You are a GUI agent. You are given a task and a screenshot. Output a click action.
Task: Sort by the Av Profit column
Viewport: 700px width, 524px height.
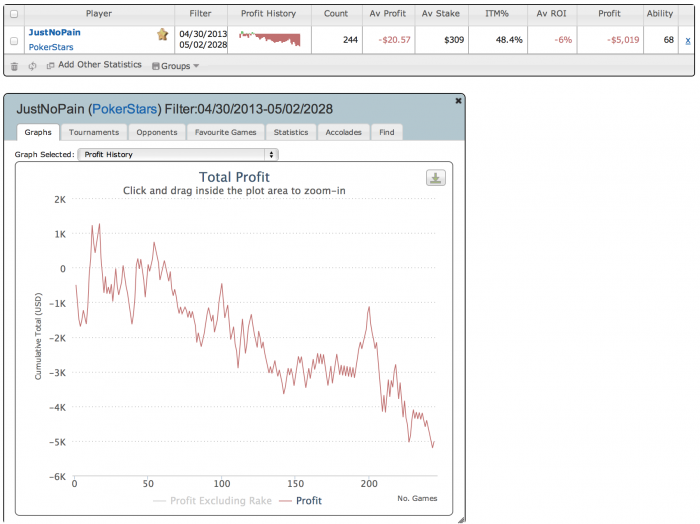(388, 13)
